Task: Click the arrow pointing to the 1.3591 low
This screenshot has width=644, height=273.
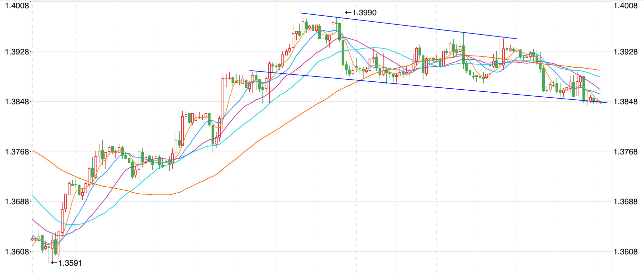Action: (54, 263)
